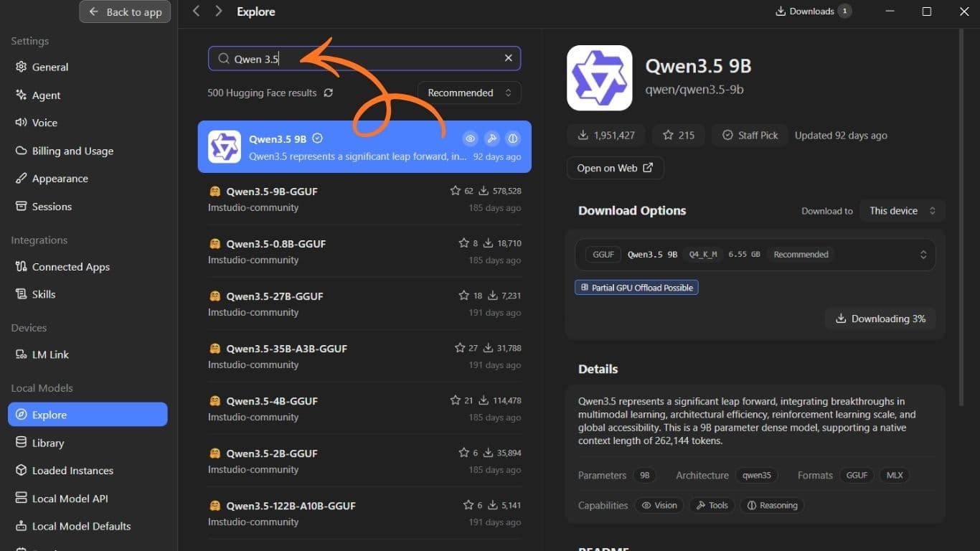Open Voice settings
Image resolution: width=980 pixels, height=551 pixels.
(88, 123)
